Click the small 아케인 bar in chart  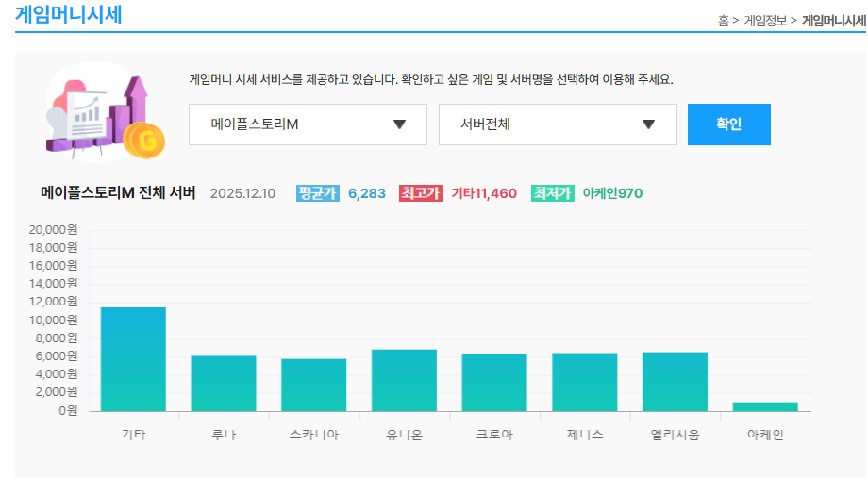point(765,406)
